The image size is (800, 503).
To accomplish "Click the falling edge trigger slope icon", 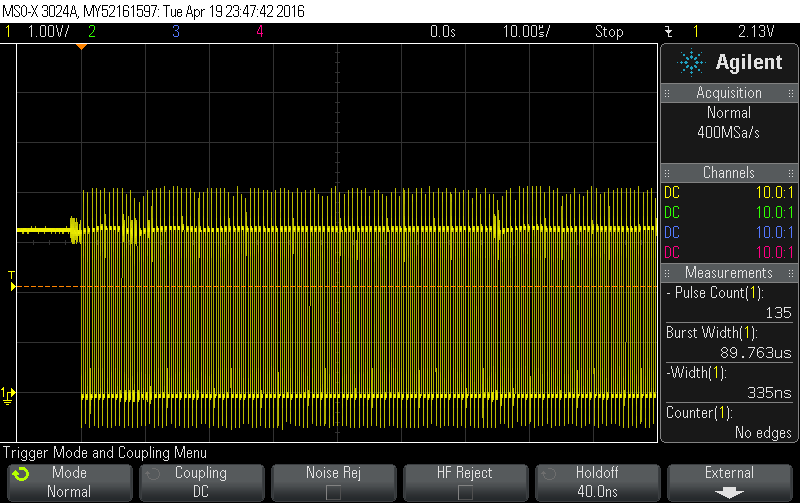I will click(667, 32).
